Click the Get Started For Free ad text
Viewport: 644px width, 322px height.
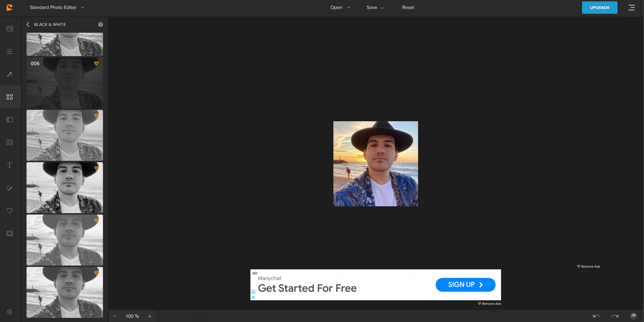coord(307,288)
